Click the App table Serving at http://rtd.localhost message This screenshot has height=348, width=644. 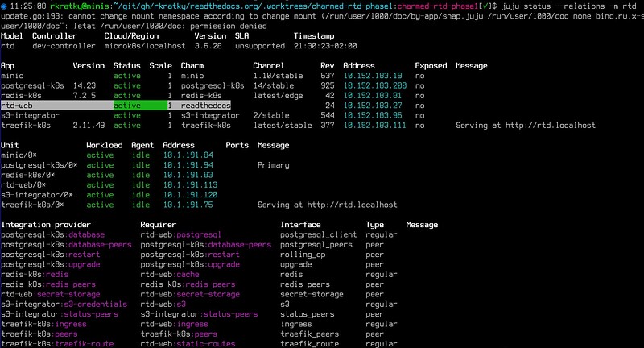[526, 126]
